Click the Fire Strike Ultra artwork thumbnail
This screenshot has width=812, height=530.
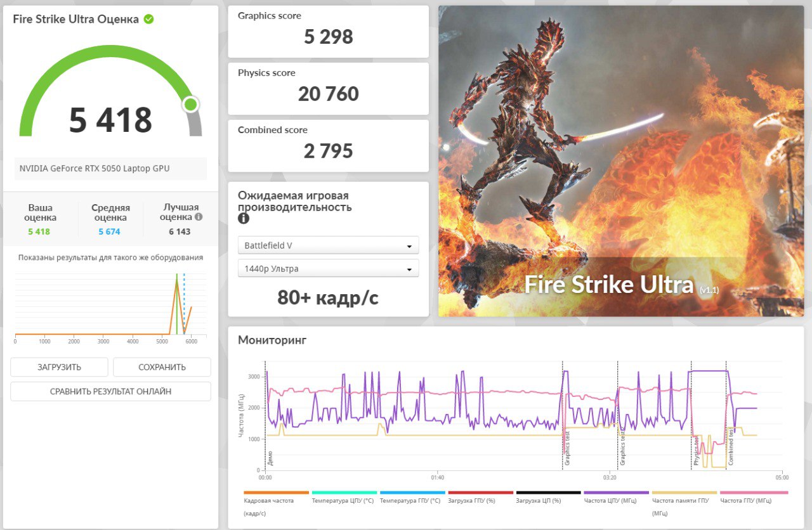(x=621, y=161)
